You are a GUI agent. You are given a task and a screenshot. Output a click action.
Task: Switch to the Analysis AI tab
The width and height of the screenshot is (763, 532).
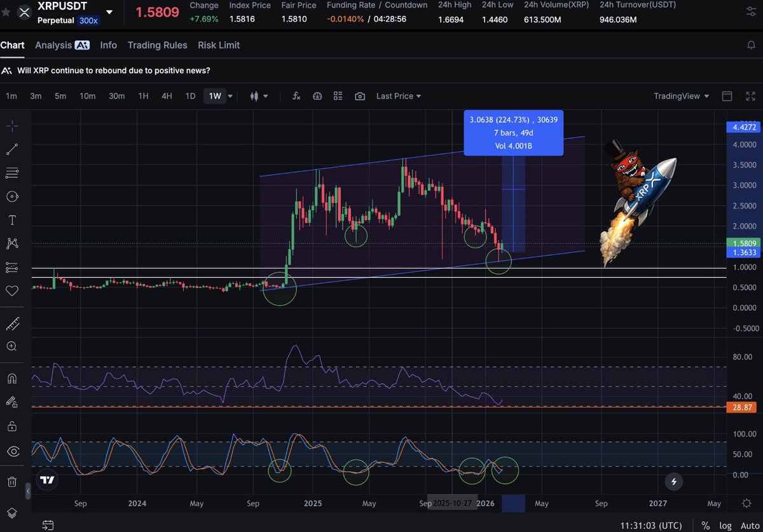[62, 45]
